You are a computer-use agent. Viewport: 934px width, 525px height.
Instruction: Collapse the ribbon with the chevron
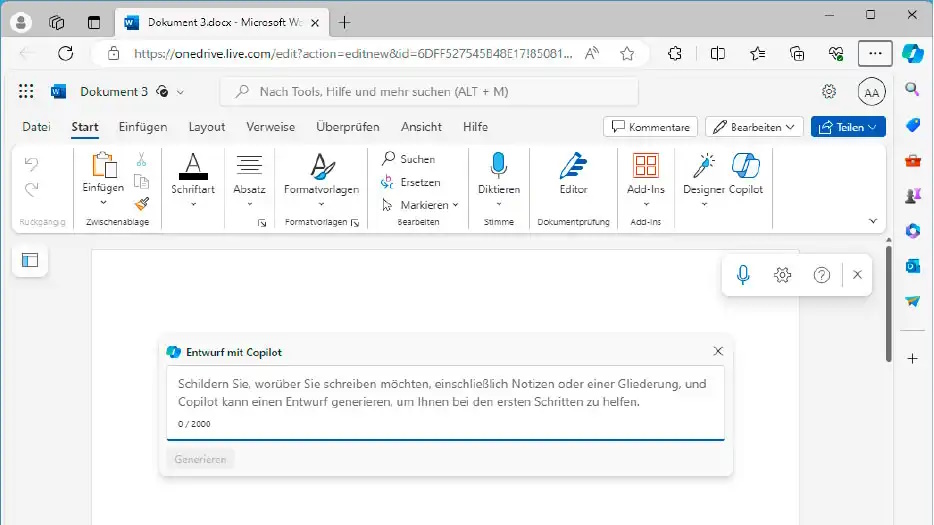pos(872,221)
